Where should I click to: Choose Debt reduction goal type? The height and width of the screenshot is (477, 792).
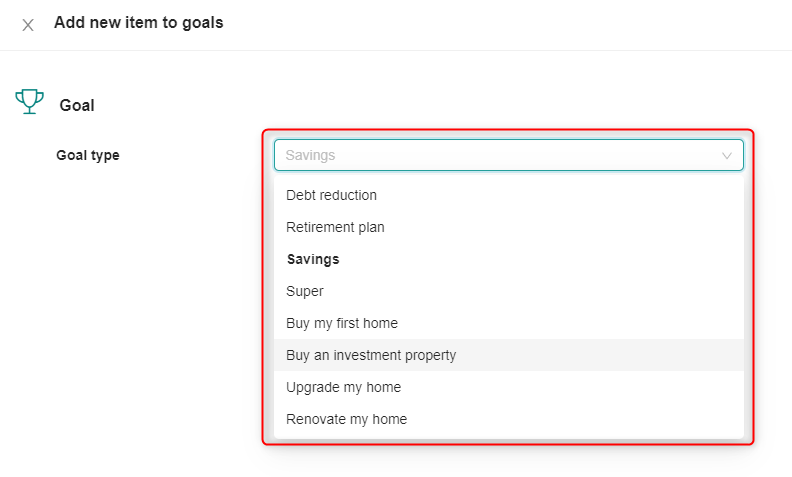[x=509, y=195]
